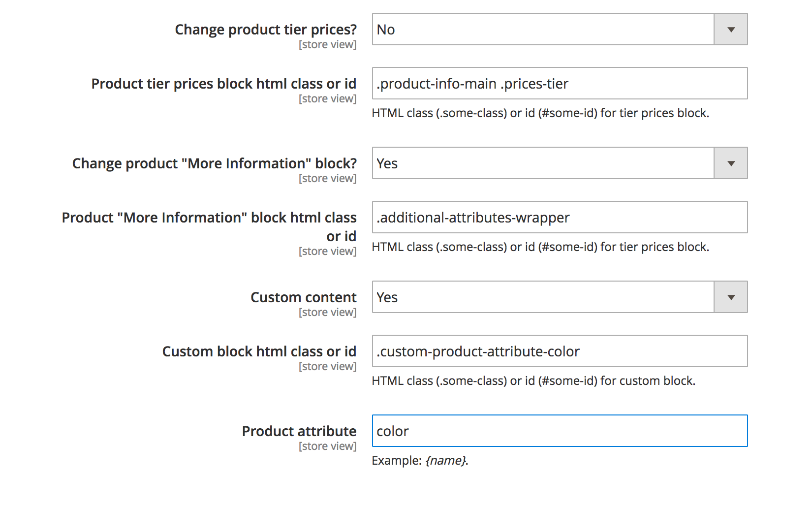Click the hint under the .prices-tier input
Viewport: 812px width, 508px height.
pyautogui.click(x=540, y=113)
